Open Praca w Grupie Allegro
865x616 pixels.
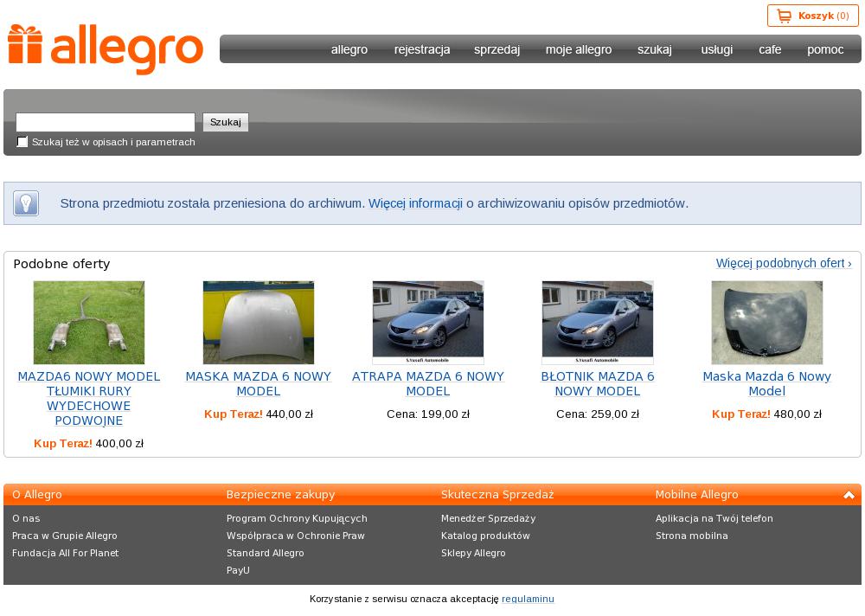coord(65,536)
